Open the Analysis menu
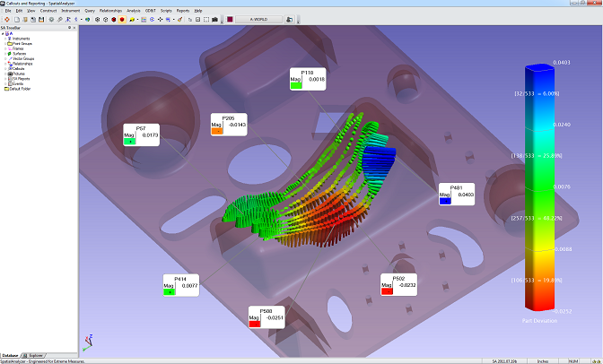Image resolution: width=603 pixels, height=364 pixels. tap(134, 11)
